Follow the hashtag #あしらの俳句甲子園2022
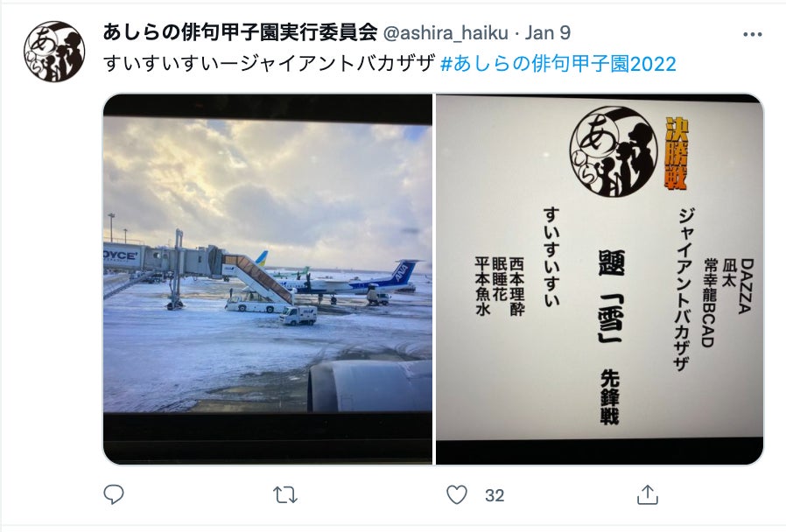 click(558, 64)
